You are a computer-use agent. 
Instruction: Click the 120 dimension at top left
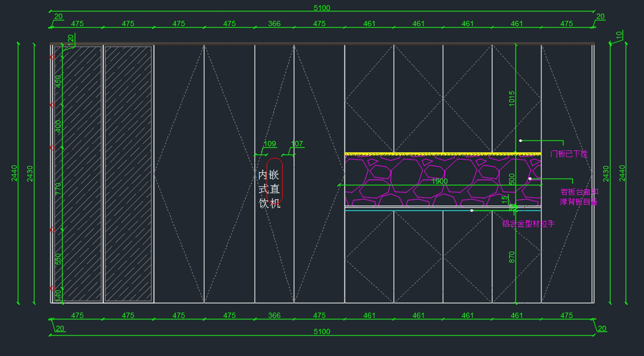(x=70, y=39)
